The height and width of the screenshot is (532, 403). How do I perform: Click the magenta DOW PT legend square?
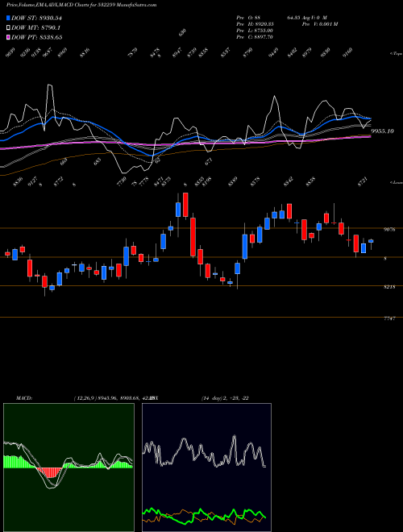8,37
